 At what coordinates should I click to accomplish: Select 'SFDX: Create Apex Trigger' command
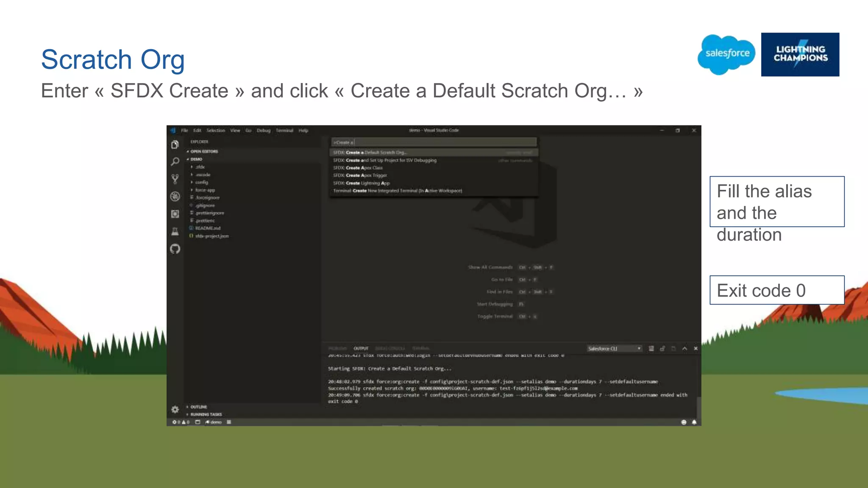coord(434,175)
